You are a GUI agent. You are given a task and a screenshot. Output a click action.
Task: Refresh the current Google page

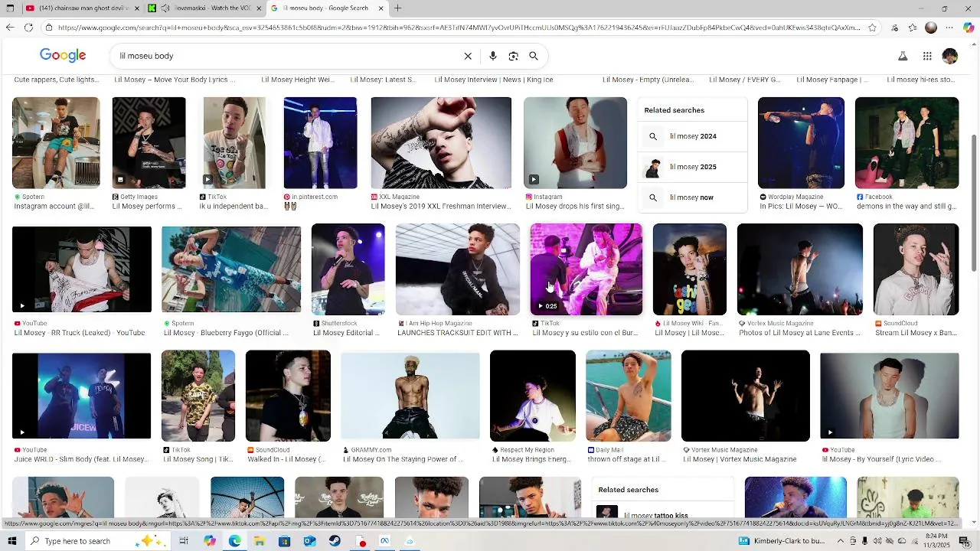28,28
